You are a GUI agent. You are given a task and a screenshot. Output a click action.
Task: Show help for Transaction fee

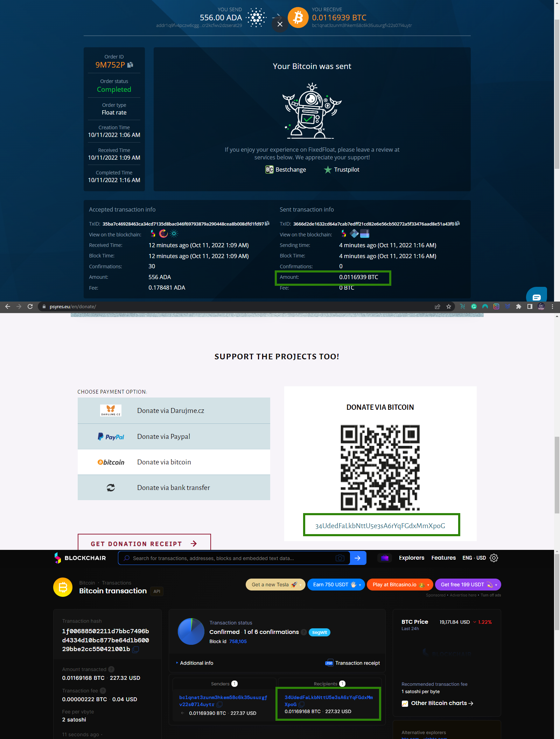click(x=103, y=691)
